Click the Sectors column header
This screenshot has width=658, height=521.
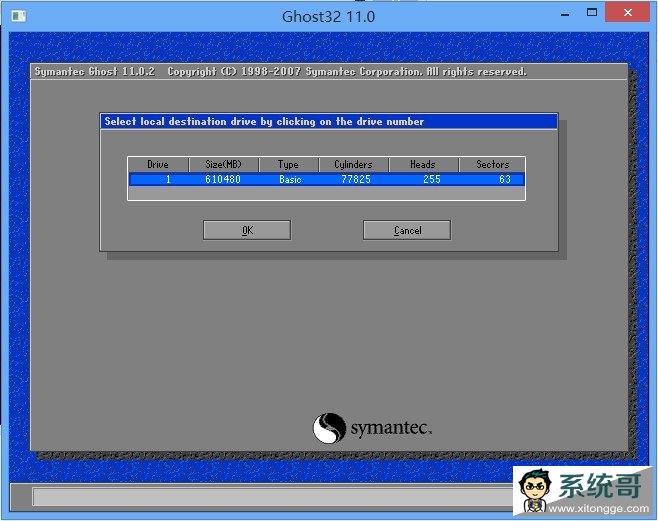pyautogui.click(x=492, y=164)
